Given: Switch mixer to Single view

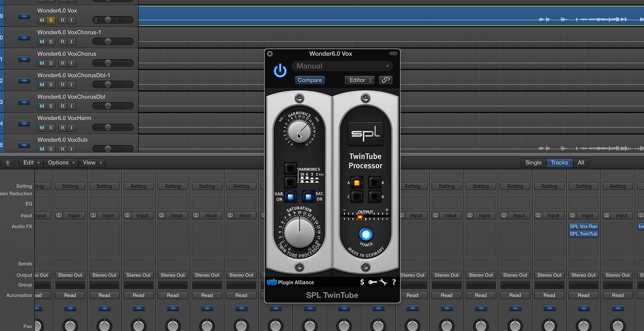Looking at the screenshot, I should [533, 163].
